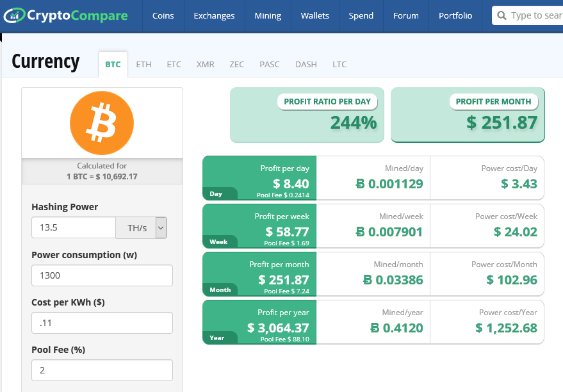Select the green Month profit panel
This screenshot has height=392, width=563.
point(259,274)
